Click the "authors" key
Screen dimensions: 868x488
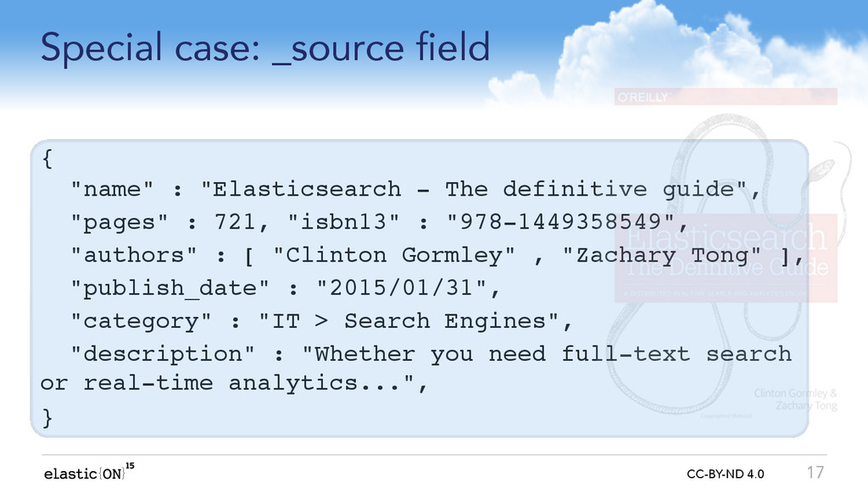pos(133,255)
